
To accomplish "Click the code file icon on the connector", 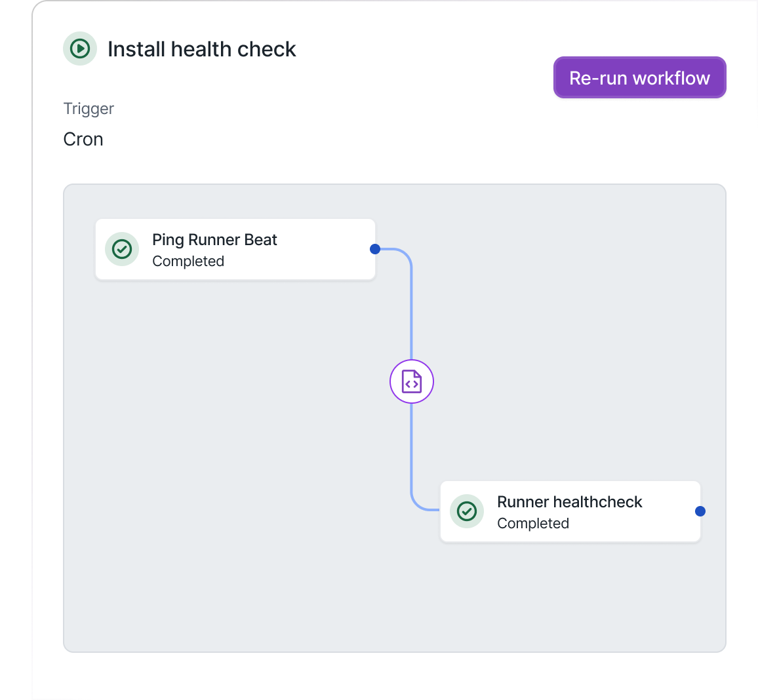I will coord(412,381).
